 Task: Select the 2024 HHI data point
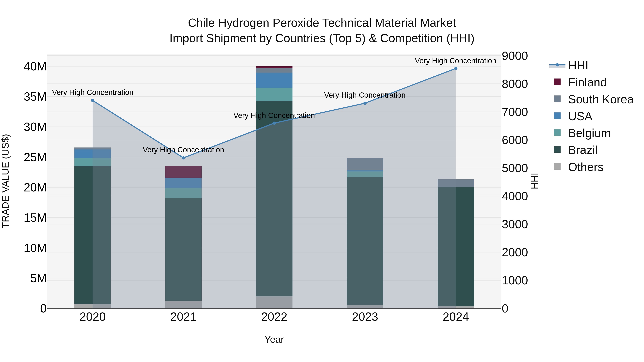tap(455, 68)
